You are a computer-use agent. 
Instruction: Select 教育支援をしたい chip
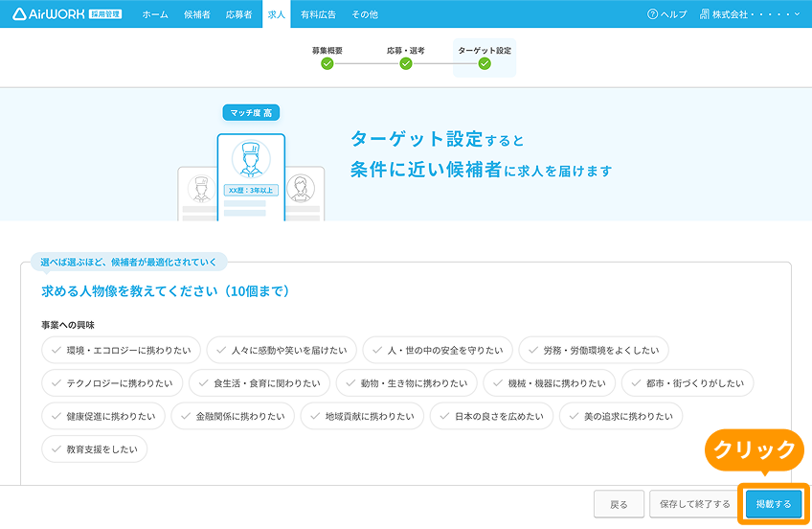(x=94, y=449)
